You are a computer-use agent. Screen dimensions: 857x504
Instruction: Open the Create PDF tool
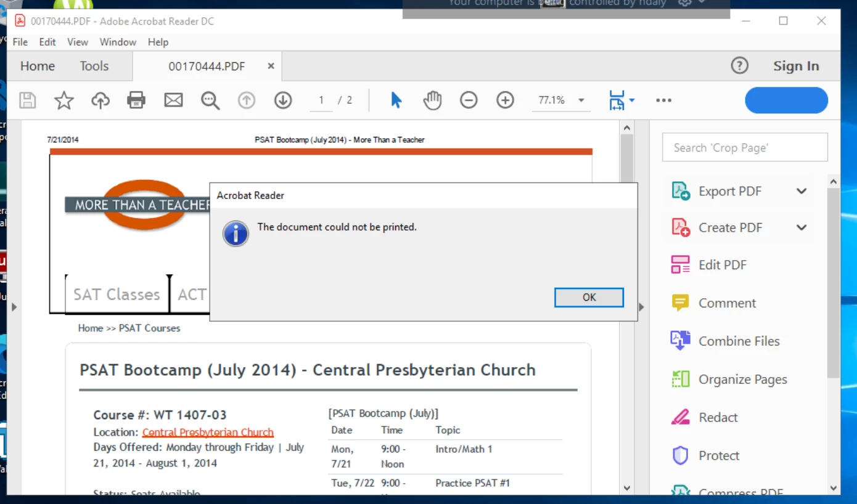point(730,228)
